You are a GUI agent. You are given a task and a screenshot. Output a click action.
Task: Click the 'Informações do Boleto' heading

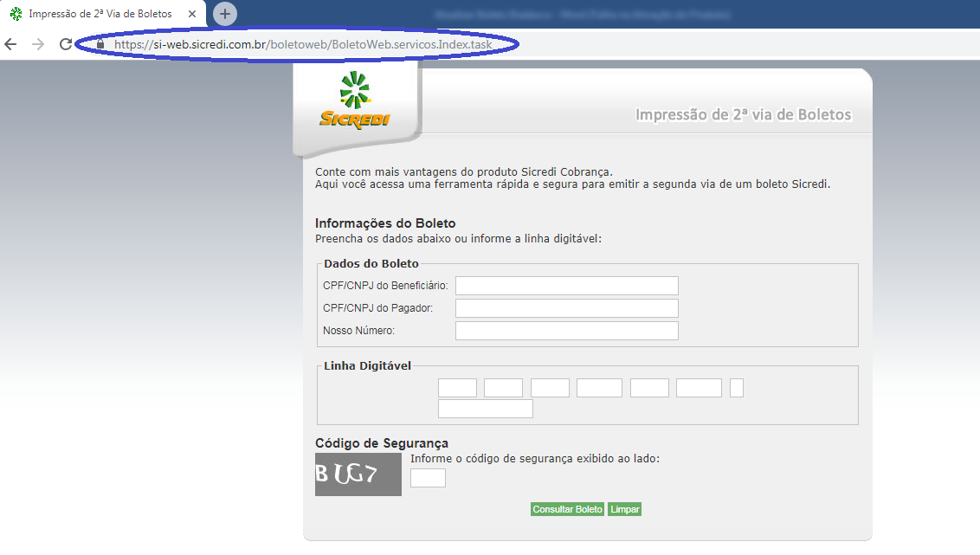385,223
